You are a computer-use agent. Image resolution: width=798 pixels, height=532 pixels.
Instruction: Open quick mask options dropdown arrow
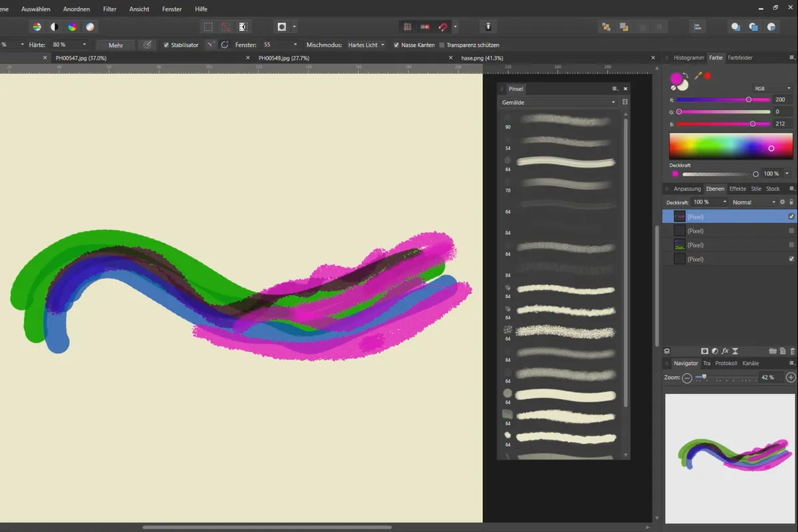295,27
